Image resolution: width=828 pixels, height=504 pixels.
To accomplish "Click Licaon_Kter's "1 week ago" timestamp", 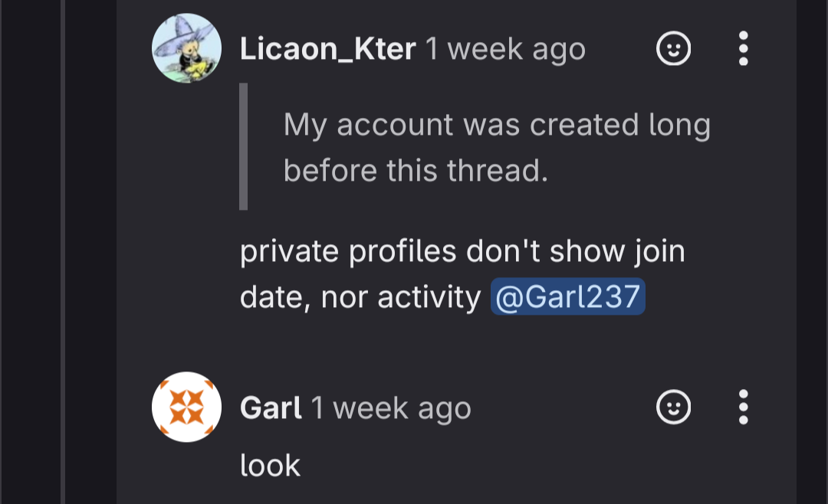I will [x=505, y=50].
